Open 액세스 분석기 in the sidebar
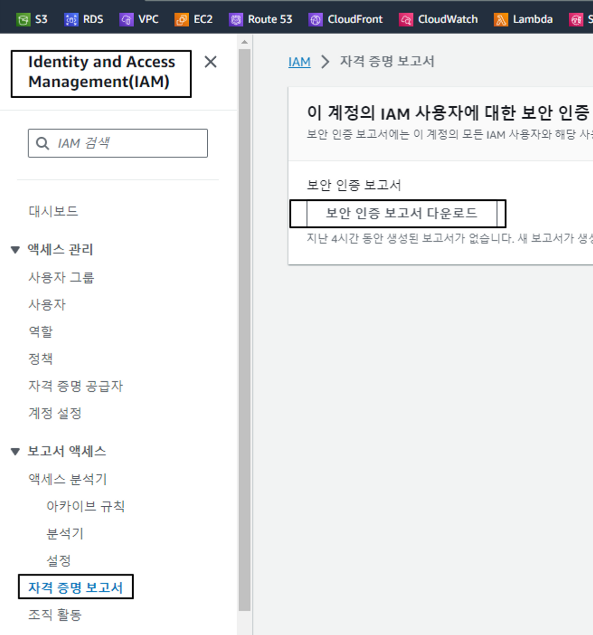Screen dimensions: 593x635 68,479
